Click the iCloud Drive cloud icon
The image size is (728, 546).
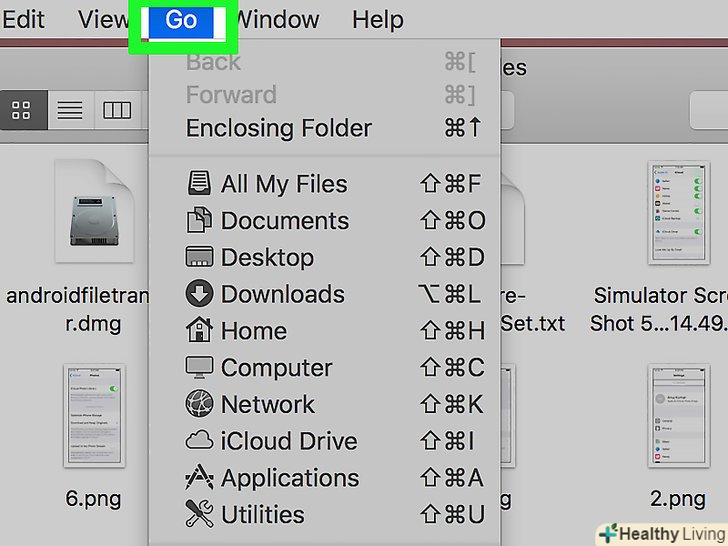pyautogui.click(x=199, y=441)
